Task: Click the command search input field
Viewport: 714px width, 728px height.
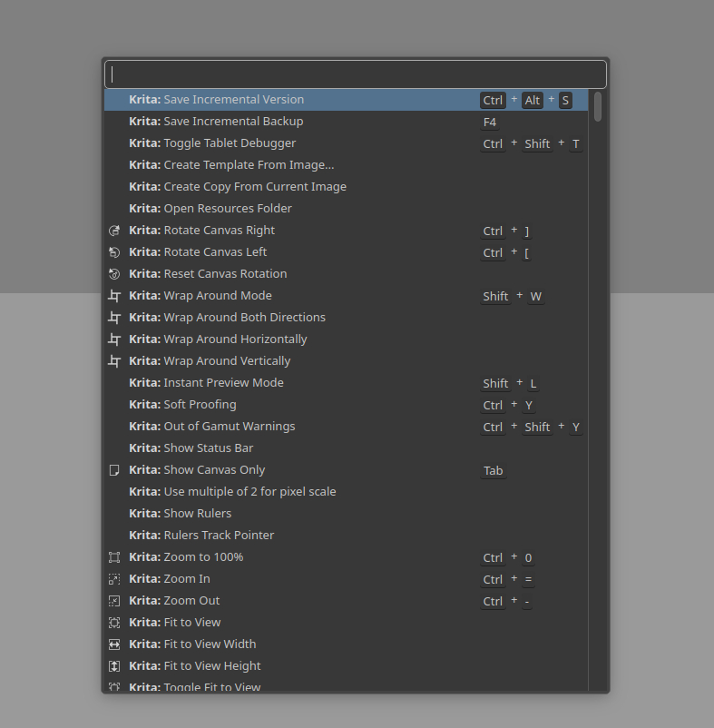Action: coord(356,74)
